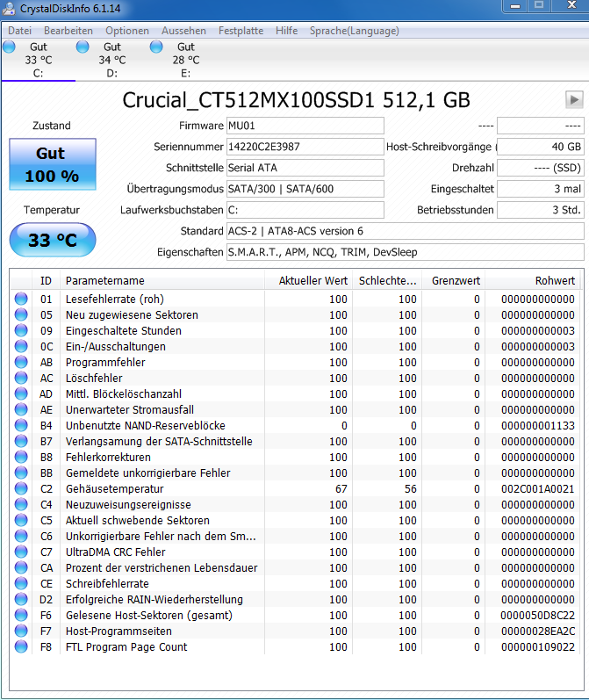This screenshot has width=589, height=700.
Task: Click status icon of Erfolgreiche RAIN-Wiederherstellung row
Action: (x=21, y=599)
